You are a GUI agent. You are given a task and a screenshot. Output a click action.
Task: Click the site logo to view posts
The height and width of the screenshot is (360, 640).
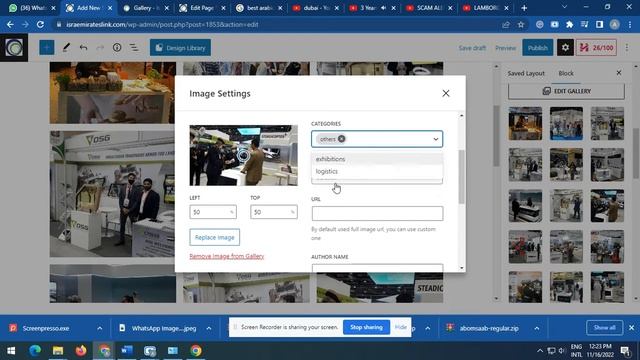[x=14, y=48]
